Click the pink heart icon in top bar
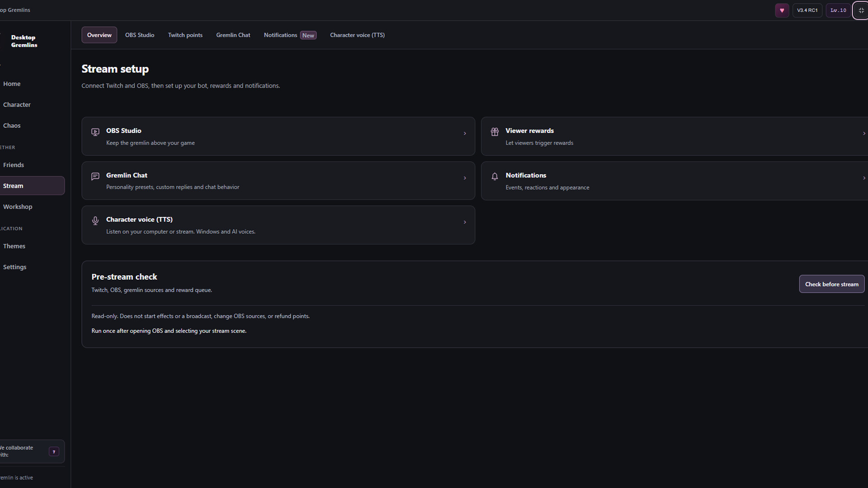 [782, 10]
